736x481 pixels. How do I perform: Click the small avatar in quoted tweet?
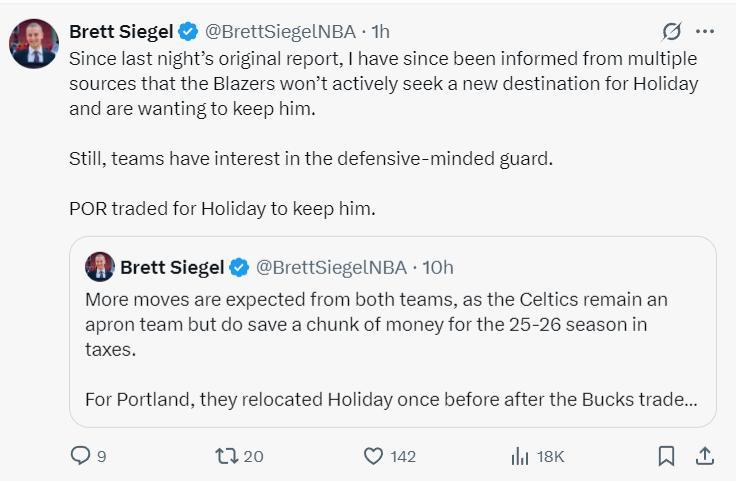(100, 267)
